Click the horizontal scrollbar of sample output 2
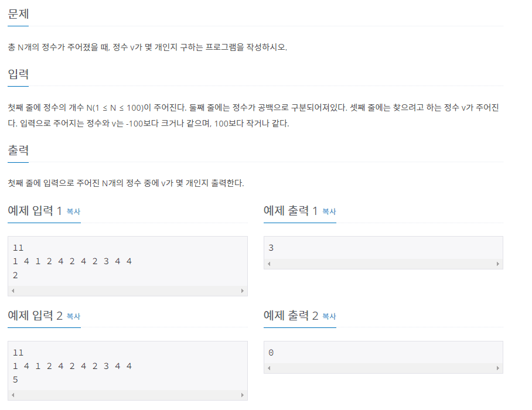This screenshot has height=410, width=532. 384,370
